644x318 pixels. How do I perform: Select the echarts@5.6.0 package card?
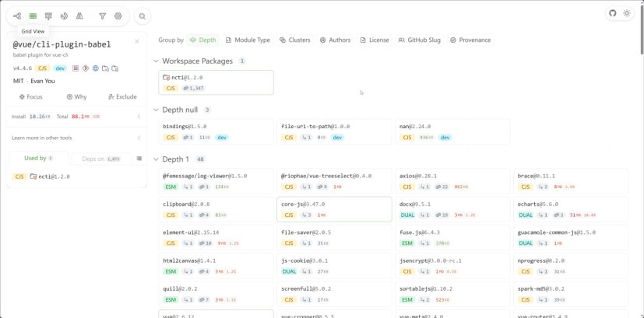(571, 209)
